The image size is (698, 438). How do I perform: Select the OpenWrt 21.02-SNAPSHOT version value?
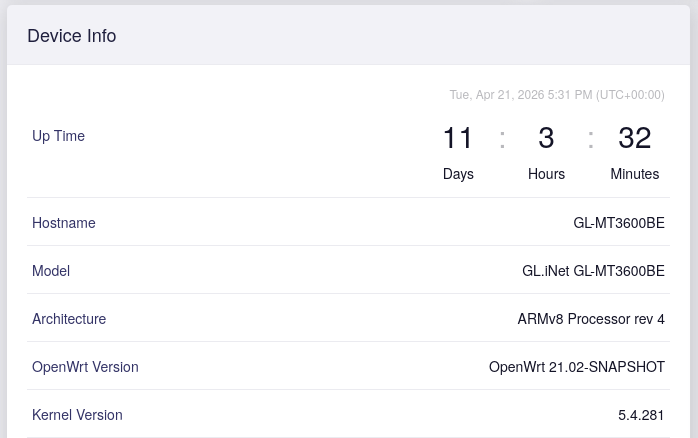pos(576,367)
